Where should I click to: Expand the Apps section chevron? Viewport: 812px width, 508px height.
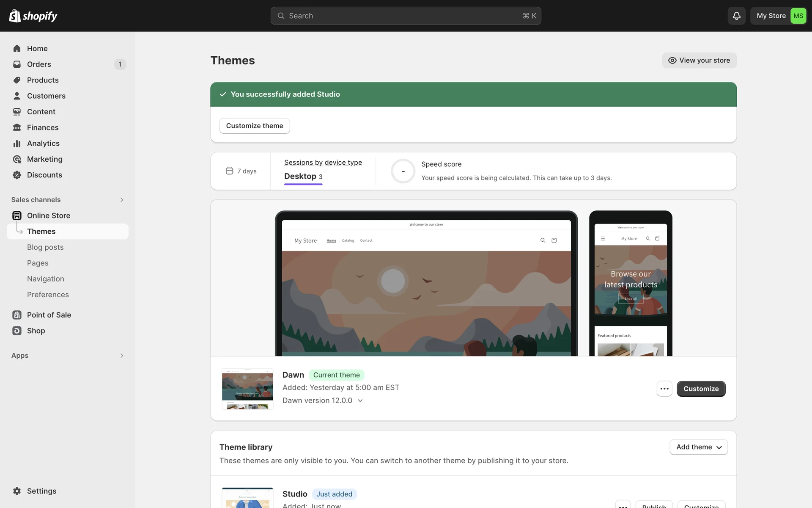coord(122,356)
